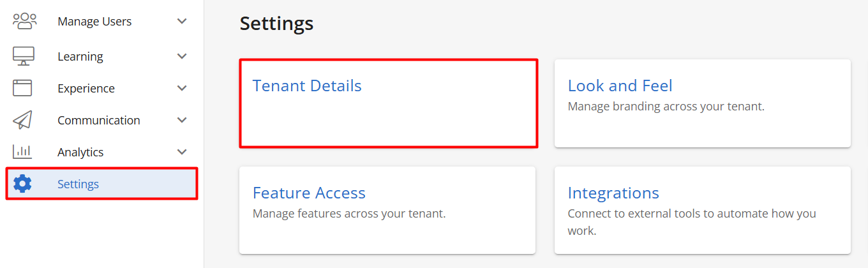Expand the Learning menu chevron
868x268 pixels.
[x=182, y=56]
